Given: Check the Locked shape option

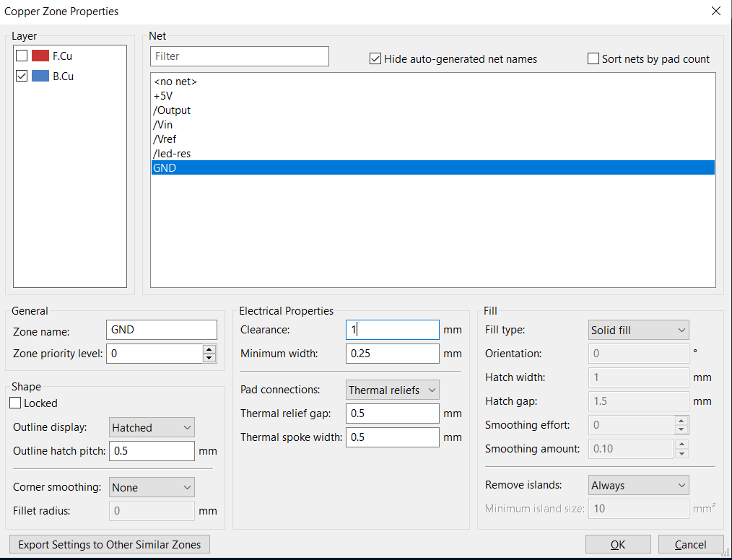Looking at the screenshot, I should click(x=16, y=403).
